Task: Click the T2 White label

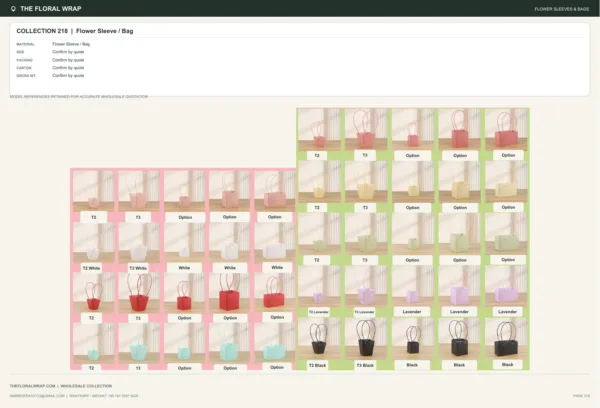Action: [91, 268]
